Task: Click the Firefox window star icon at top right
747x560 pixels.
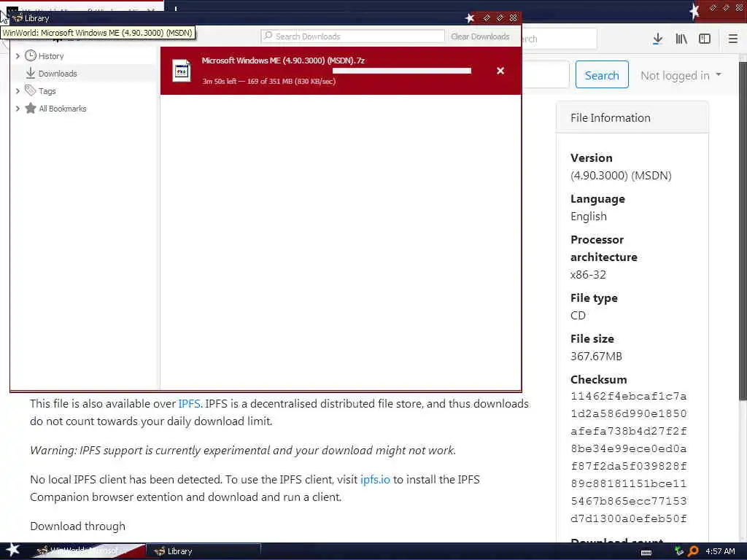Action: pos(694,10)
